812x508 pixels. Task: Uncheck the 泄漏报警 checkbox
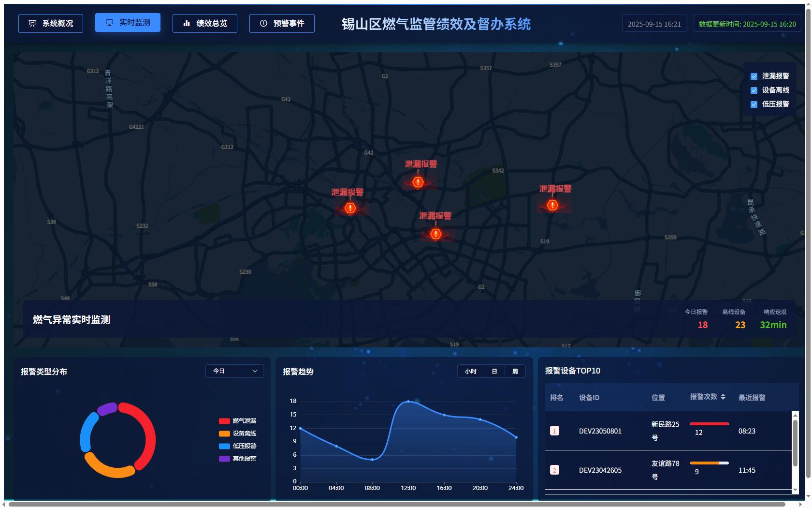[x=754, y=76]
